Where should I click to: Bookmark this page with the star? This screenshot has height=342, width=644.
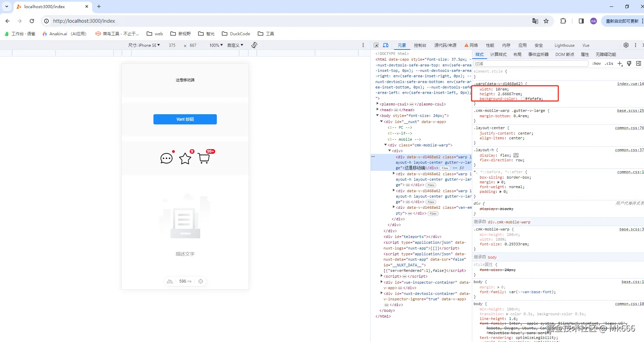(x=546, y=21)
